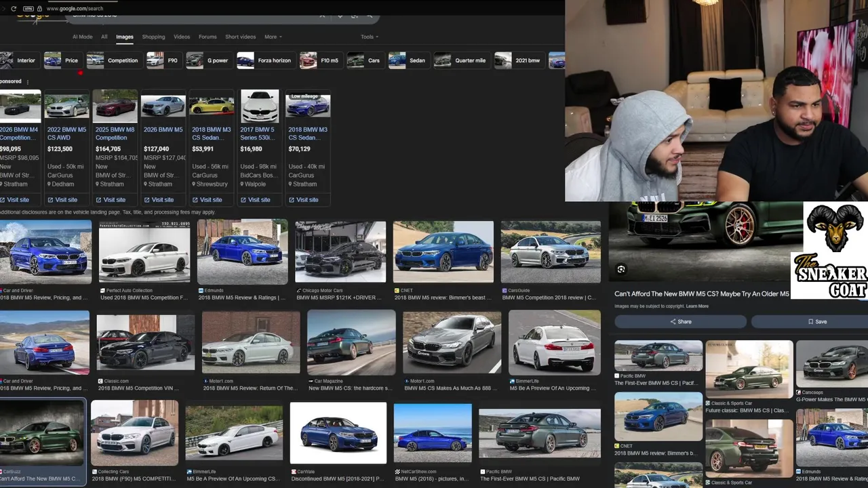Open Classic.com 2018 BMW M5 Competition thumbnail

point(146,342)
